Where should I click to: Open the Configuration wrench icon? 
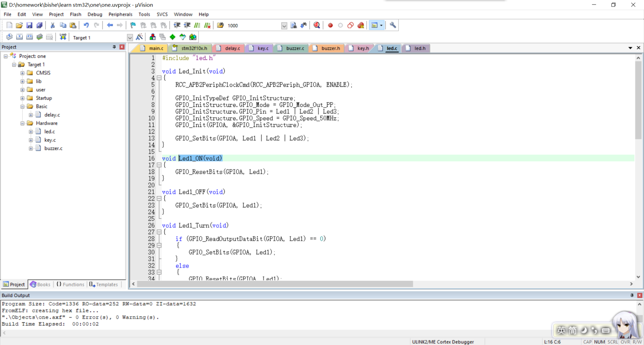coord(393,25)
